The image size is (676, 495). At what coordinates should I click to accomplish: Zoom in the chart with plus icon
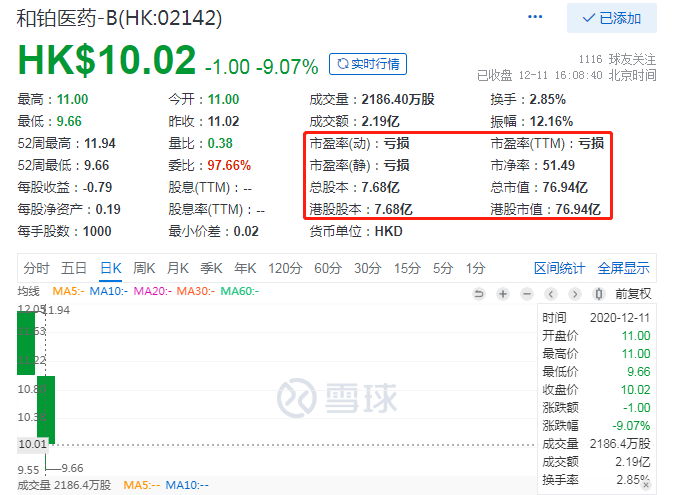tap(503, 294)
